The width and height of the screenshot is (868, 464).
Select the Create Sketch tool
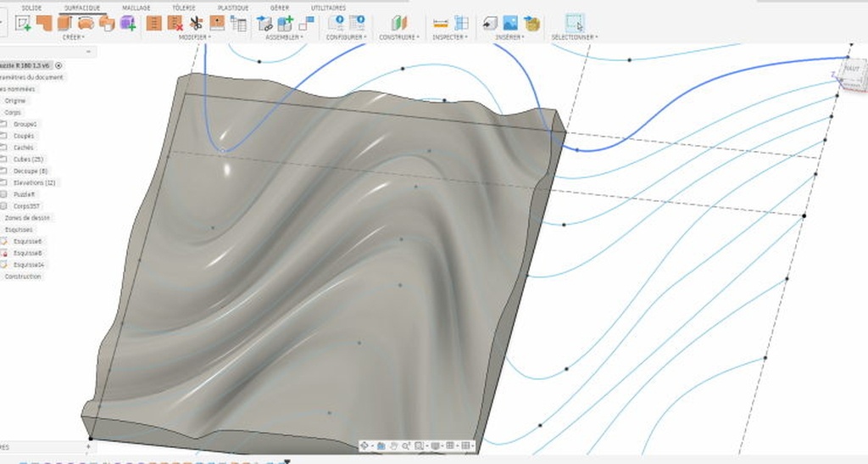point(23,23)
